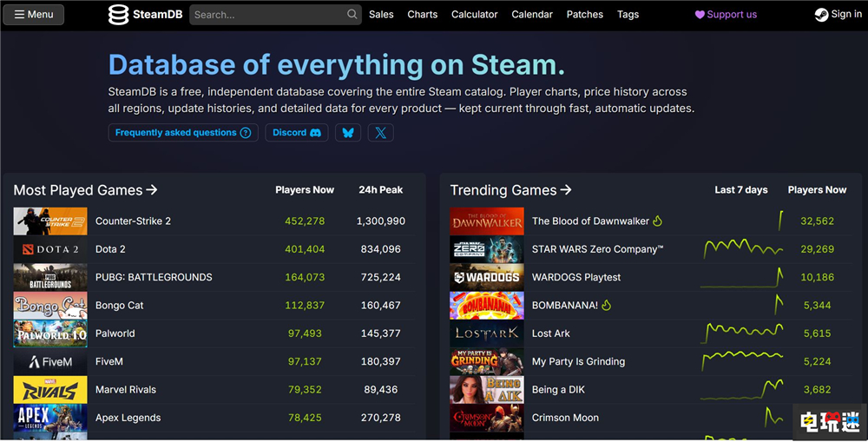The image size is (868, 442).
Task: Open the Patches nav item
Action: tap(584, 15)
